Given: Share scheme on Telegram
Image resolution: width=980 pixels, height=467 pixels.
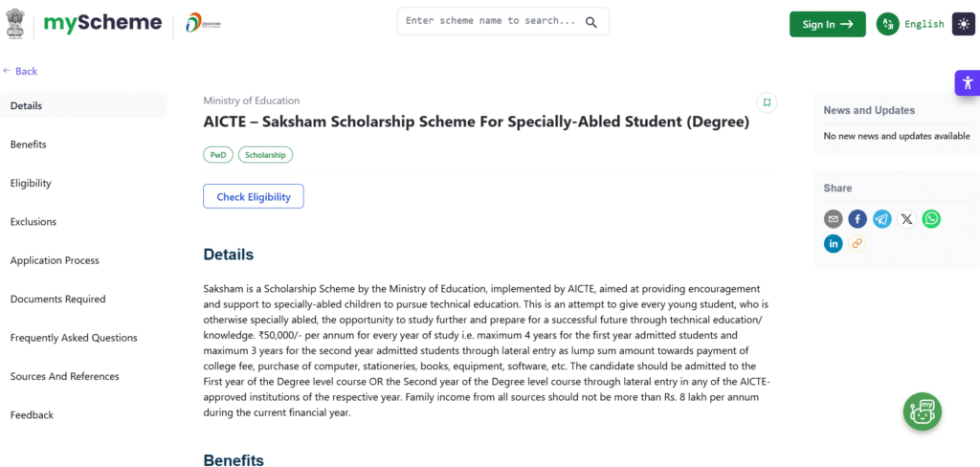Looking at the screenshot, I should click(882, 219).
